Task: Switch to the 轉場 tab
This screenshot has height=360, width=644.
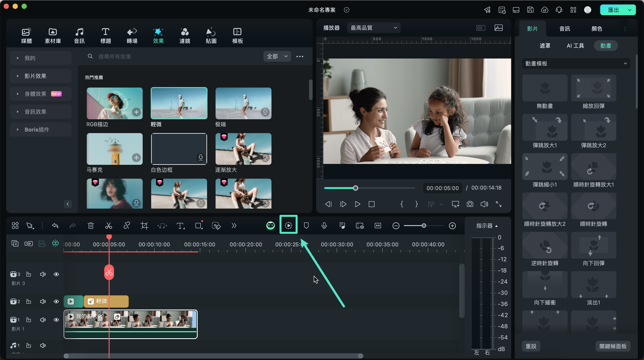Action: 132,36
